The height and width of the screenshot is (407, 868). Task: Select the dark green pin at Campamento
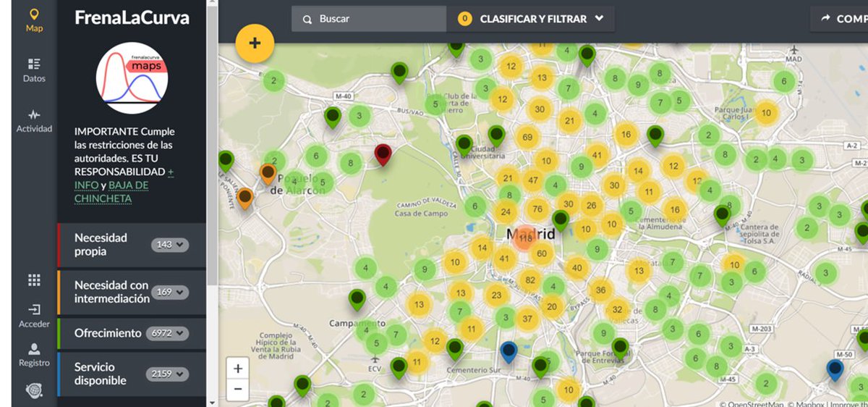(357, 299)
